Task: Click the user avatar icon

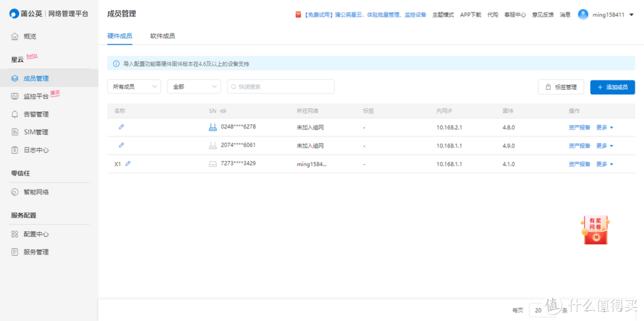Action: pyautogui.click(x=583, y=14)
